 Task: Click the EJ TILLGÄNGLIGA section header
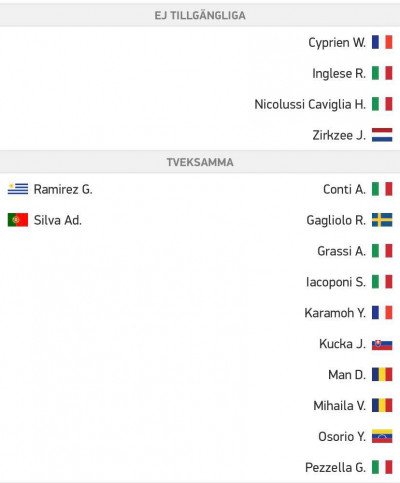point(200,15)
